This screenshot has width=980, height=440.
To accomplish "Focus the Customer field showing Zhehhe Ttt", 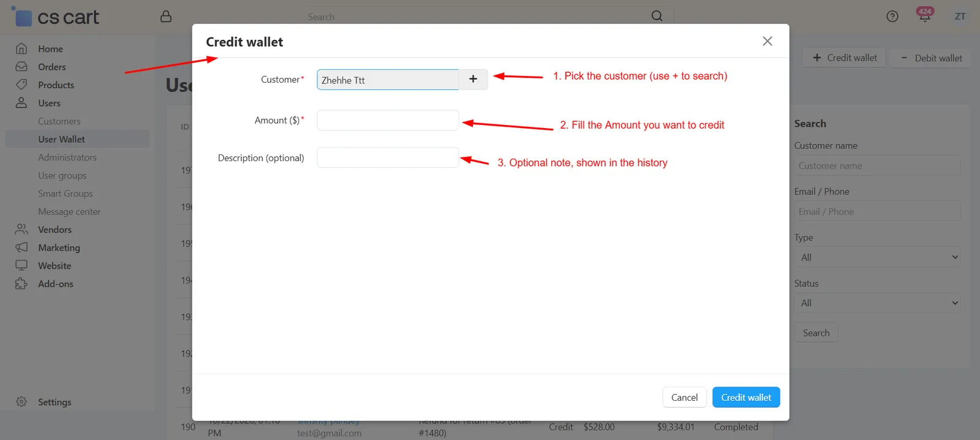I will [x=388, y=80].
